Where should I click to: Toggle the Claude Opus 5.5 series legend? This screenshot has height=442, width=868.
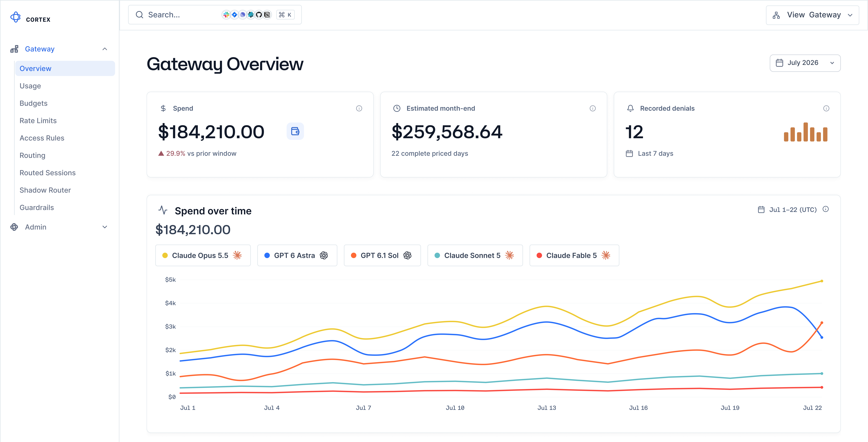[203, 256]
